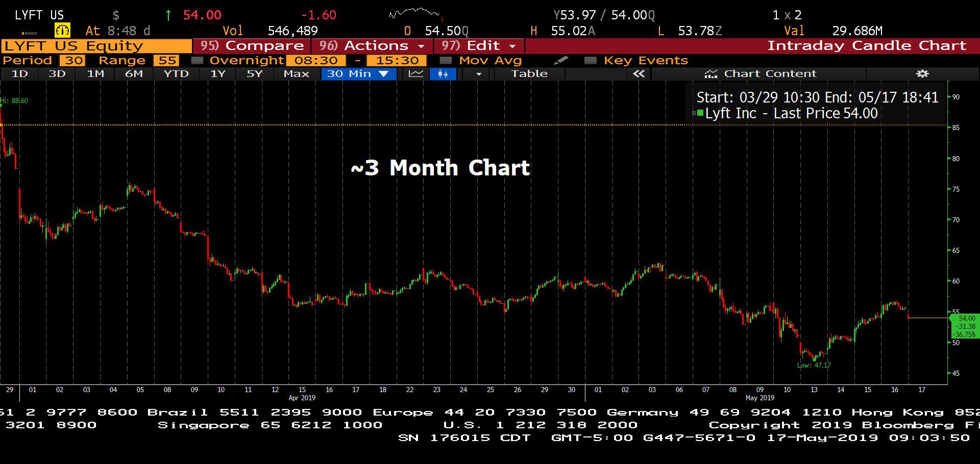The image size is (980, 464).
Task: Select the 1Y range tab
Action: coord(218,74)
